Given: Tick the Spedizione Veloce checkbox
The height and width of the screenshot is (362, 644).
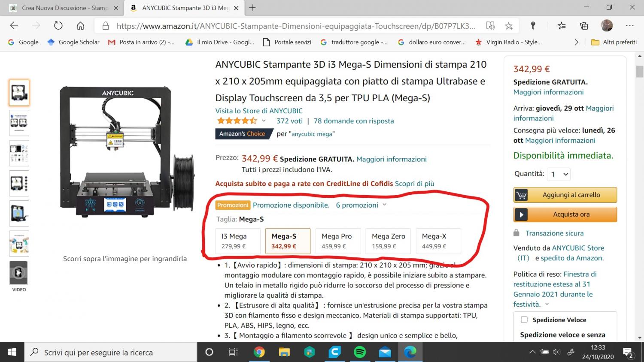Looking at the screenshot, I should point(524,320).
